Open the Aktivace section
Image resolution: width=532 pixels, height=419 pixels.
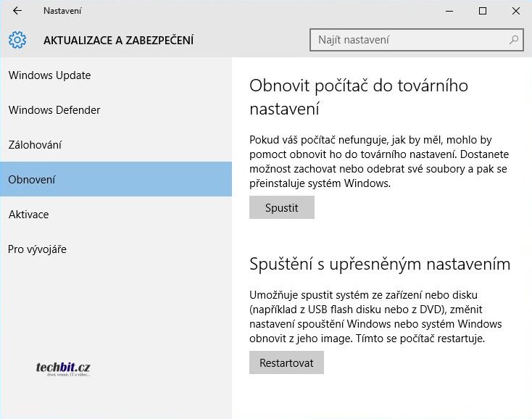29,215
